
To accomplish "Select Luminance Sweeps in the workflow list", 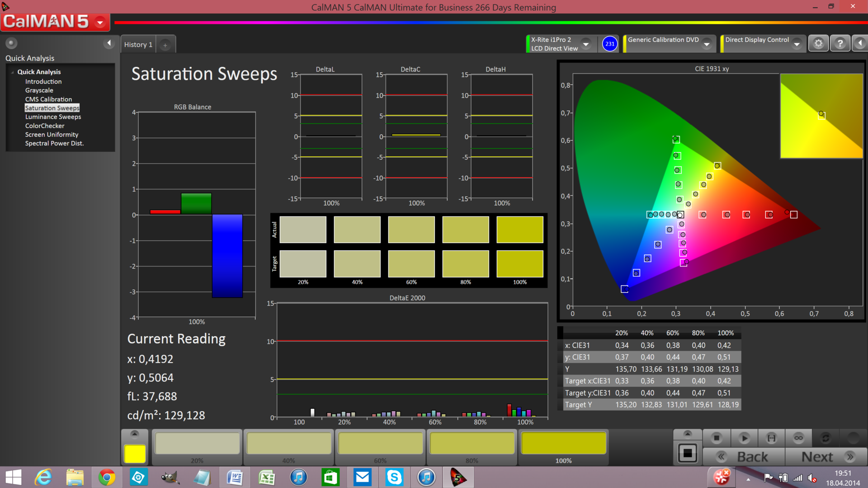I will coord(53,117).
